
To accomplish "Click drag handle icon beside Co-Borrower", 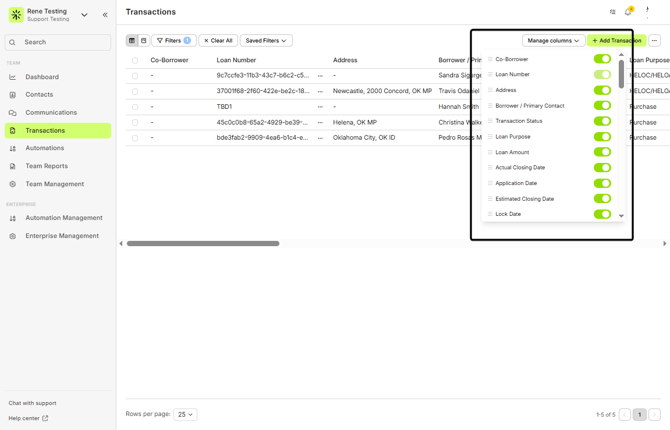I will pos(490,59).
